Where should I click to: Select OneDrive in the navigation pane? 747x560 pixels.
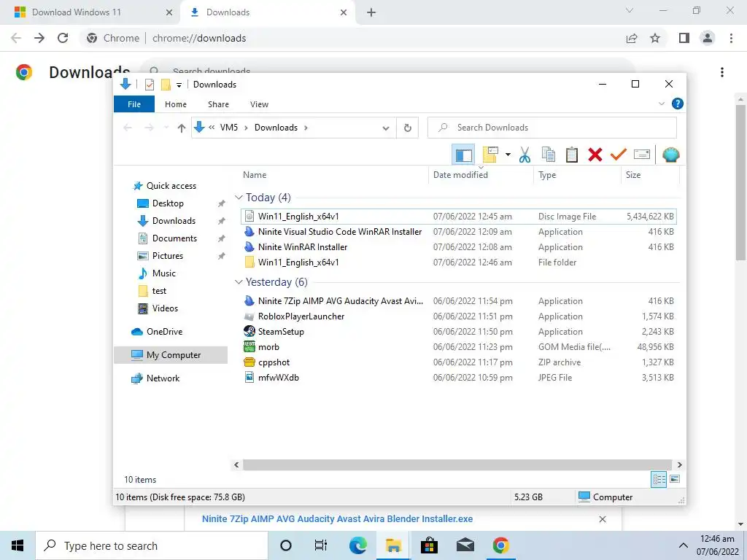click(164, 332)
